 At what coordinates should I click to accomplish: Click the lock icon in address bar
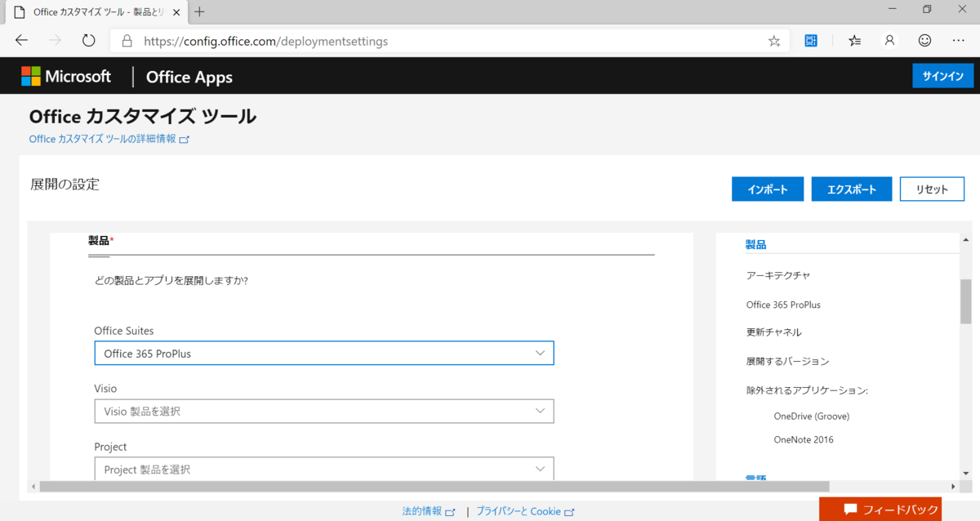(127, 41)
